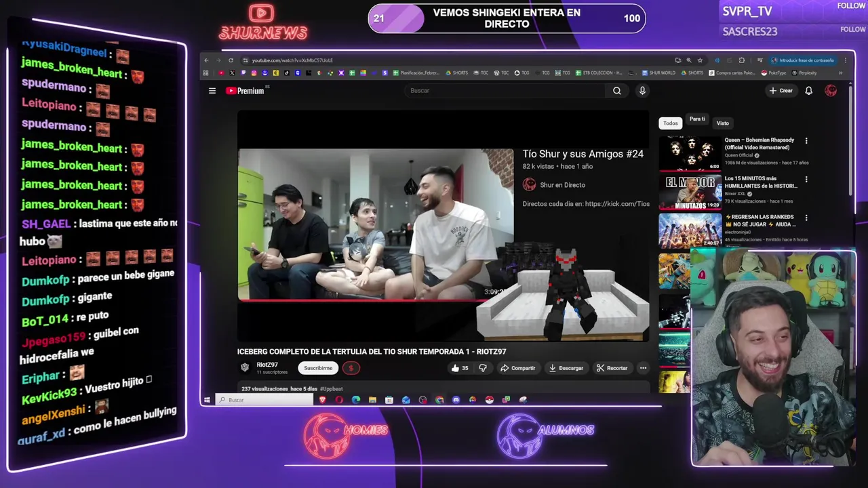Open the browser three-dot menu

point(845,60)
